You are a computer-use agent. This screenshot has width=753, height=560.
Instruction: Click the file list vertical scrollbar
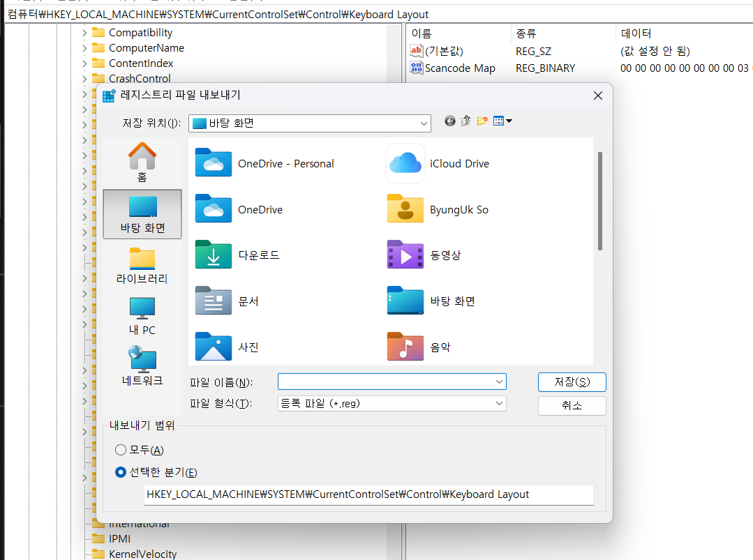599,201
